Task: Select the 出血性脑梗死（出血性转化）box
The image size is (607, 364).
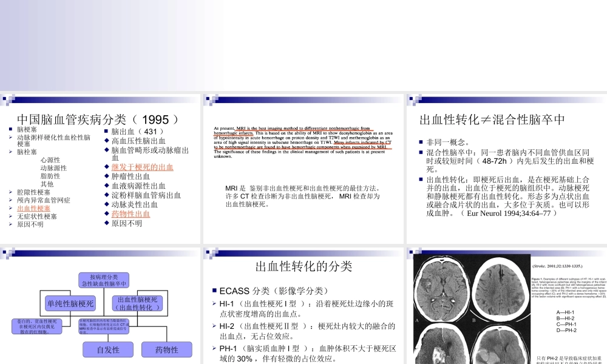Action: click(x=137, y=303)
